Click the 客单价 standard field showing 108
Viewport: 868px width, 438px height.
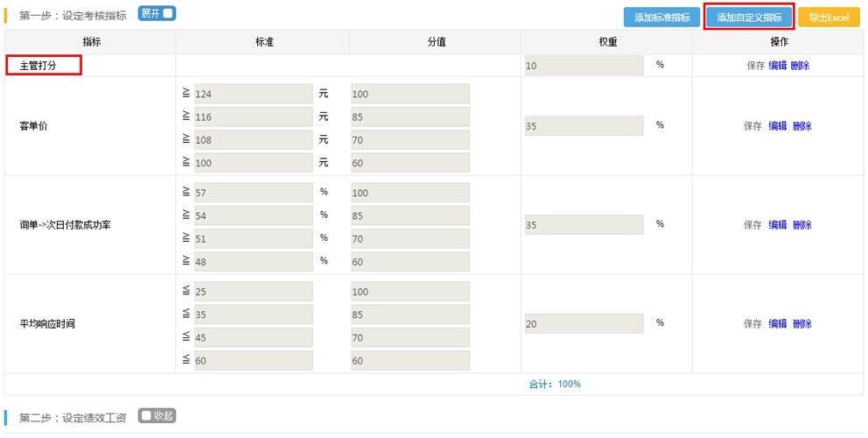254,139
